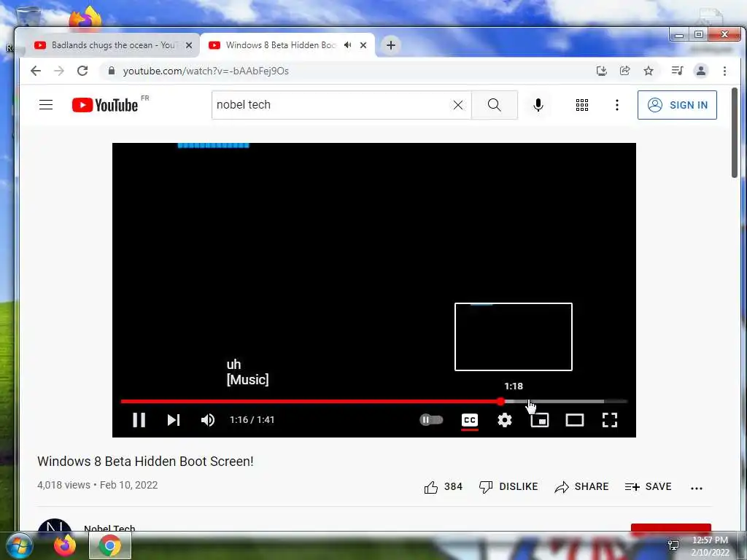The image size is (747, 560).
Task: Open Chrome profile avatar
Action: pyautogui.click(x=701, y=71)
